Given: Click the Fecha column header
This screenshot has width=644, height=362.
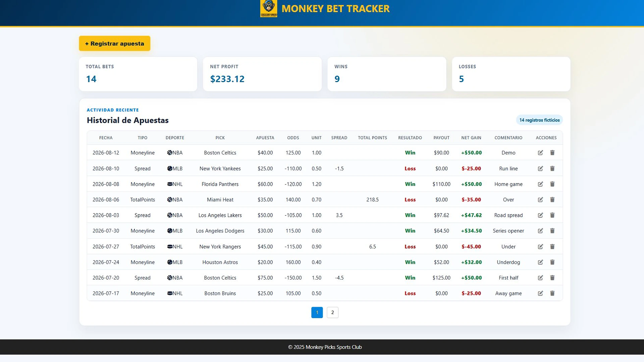Looking at the screenshot, I should click(106, 138).
